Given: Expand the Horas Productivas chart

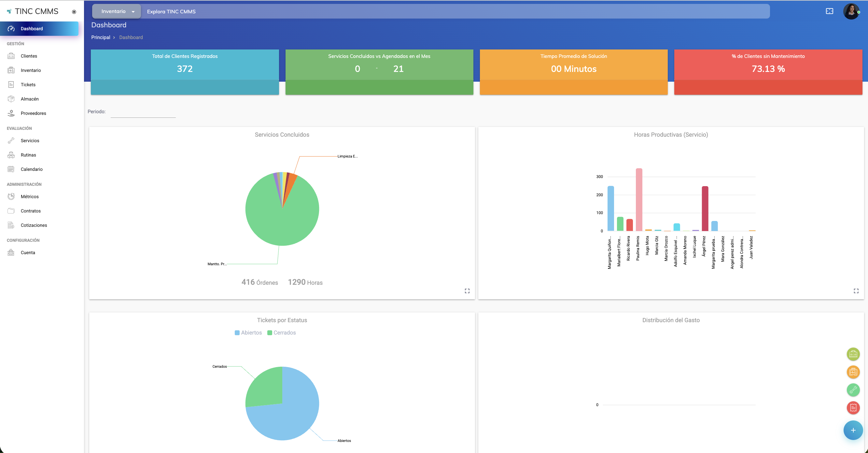Looking at the screenshot, I should pos(856,291).
